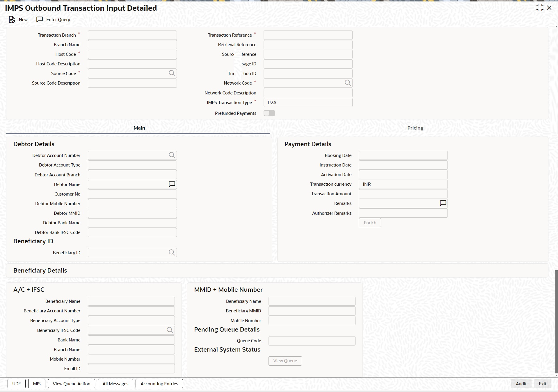
Task: Select the Bank Name field
Action: (x=131, y=340)
